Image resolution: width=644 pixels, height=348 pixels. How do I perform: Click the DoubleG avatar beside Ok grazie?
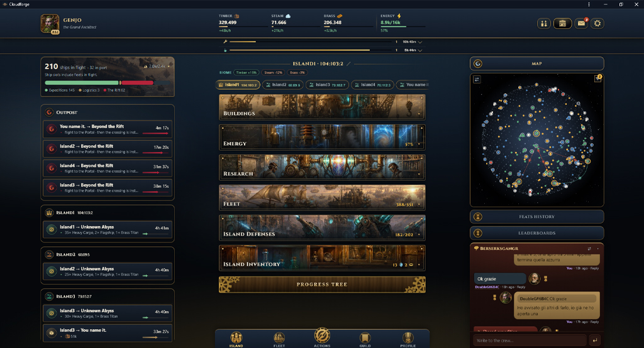coord(534,278)
